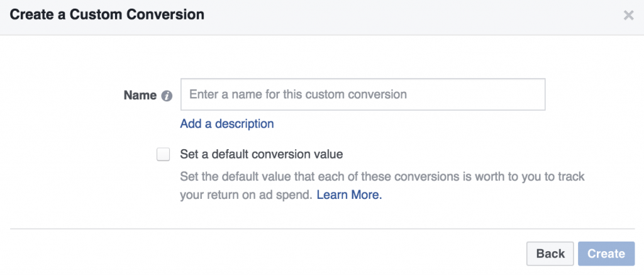Image resolution: width=644 pixels, height=275 pixels.
Task: Go back with the Back button
Action: (x=550, y=254)
